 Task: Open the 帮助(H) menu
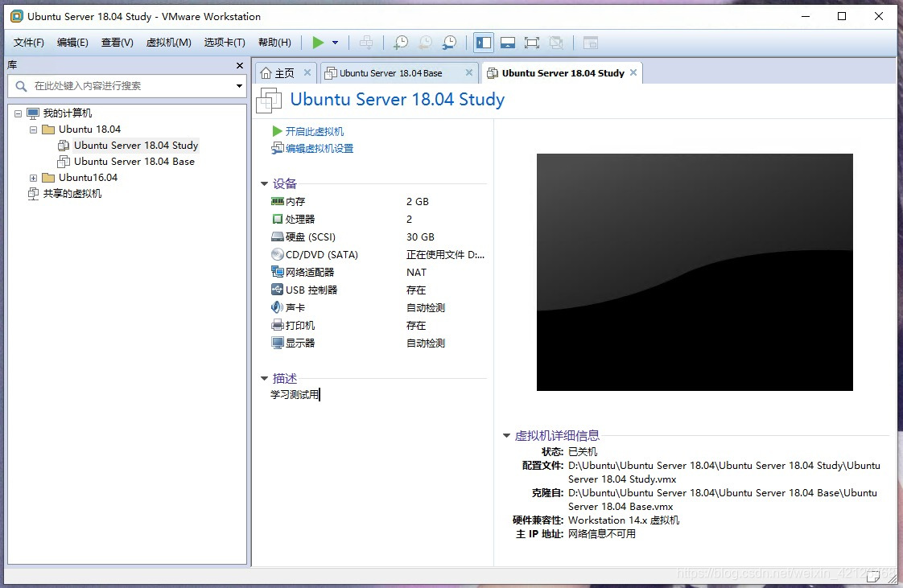[274, 43]
